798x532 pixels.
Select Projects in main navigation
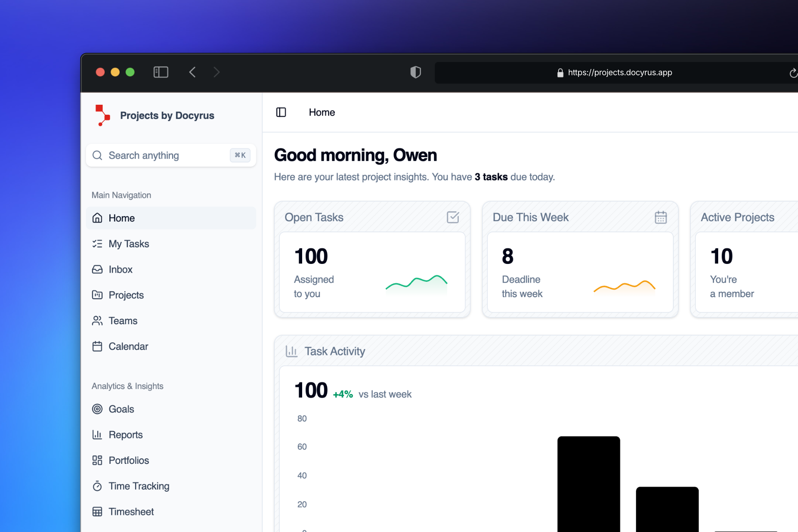pyautogui.click(x=126, y=295)
